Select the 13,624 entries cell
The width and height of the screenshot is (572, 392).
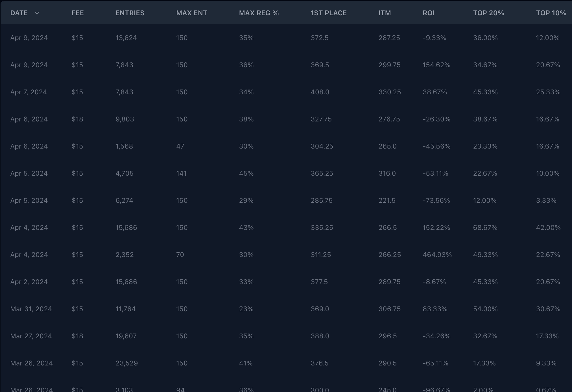126,38
